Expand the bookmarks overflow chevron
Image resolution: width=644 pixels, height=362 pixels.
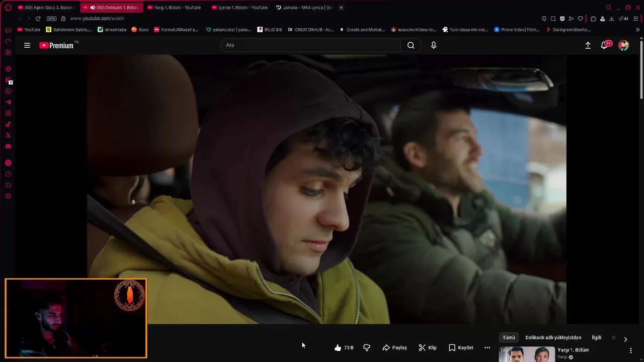(x=637, y=30)
